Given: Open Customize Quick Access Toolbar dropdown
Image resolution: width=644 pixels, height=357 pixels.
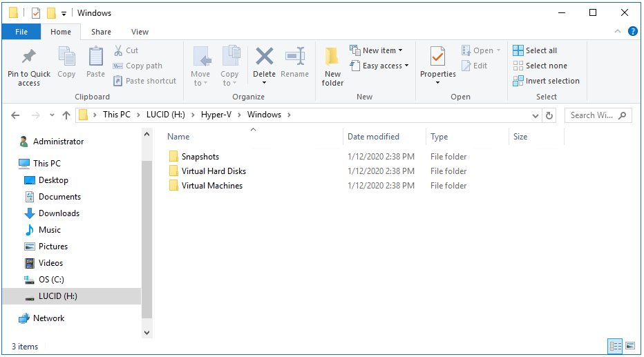Looking at the screenshot, I should [x=64, y=14].
